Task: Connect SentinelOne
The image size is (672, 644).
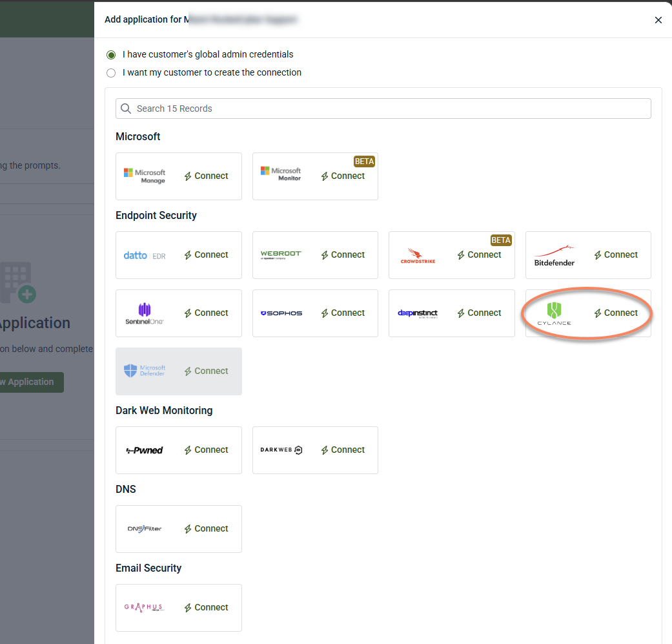Action: click(x=206, y=313)
